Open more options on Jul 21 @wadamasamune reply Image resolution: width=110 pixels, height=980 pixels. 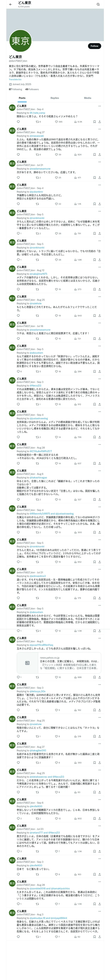coord(99,162)
